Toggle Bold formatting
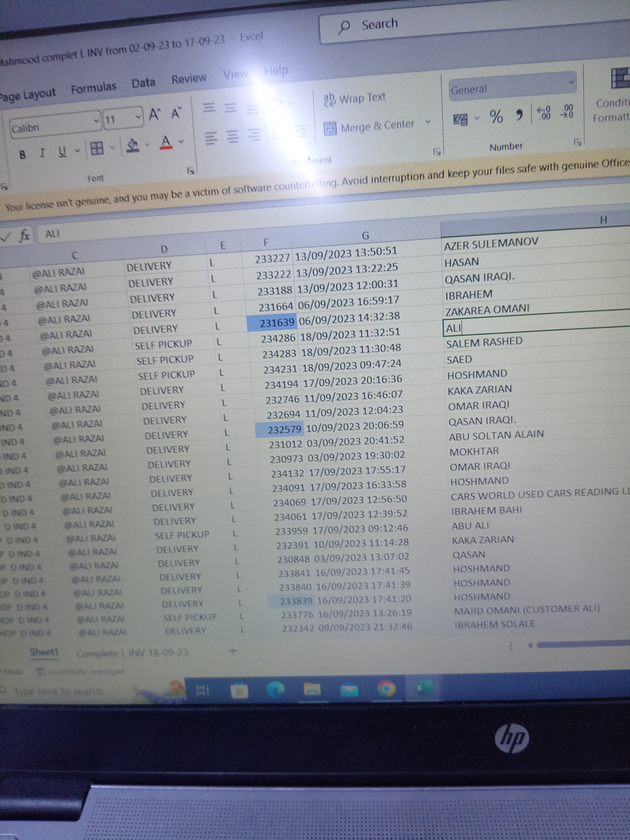 [23, 155]
